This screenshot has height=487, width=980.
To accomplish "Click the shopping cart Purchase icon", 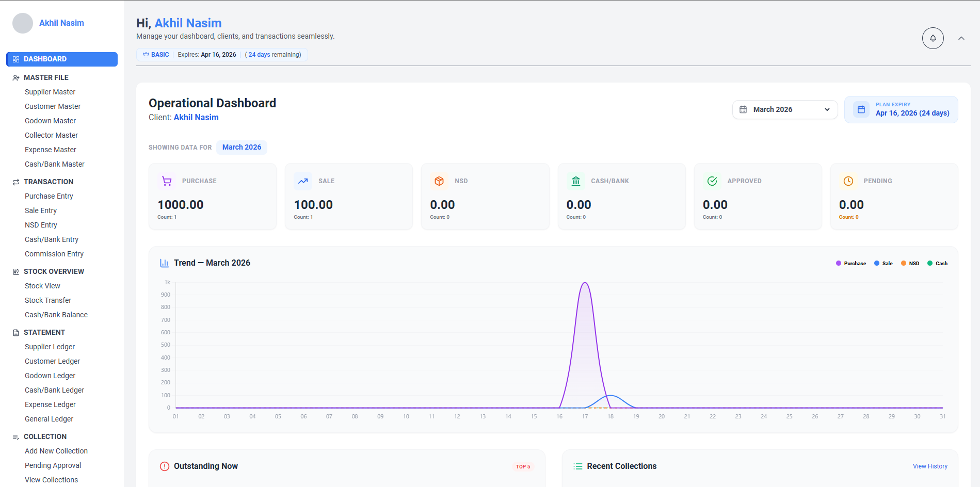I will tap(166, 181).
